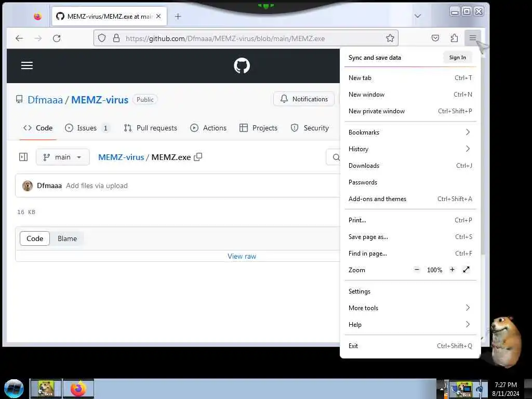Open the list all tabs chevron
This screenshot has height=399, width=532.
pyautogui.click(x=418, y=16)
